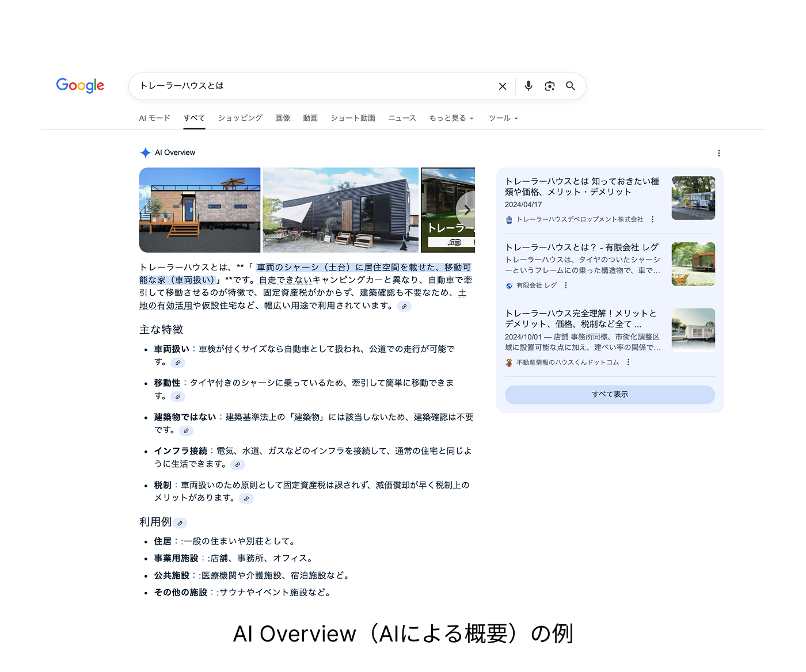Open the ニュース tab
The height and width of the screenshot is (672, 806).
click(402, 118)
